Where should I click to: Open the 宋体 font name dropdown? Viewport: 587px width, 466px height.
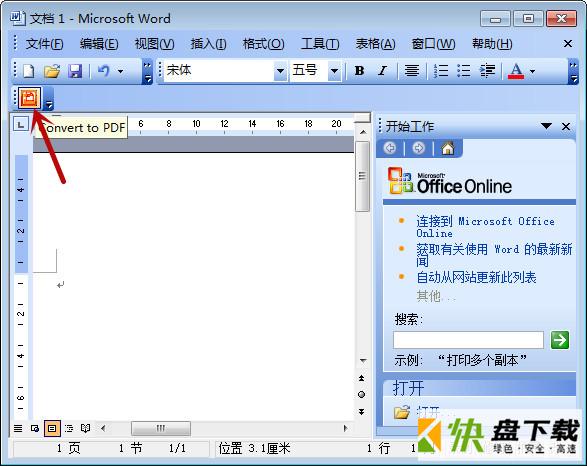(280, 70)
